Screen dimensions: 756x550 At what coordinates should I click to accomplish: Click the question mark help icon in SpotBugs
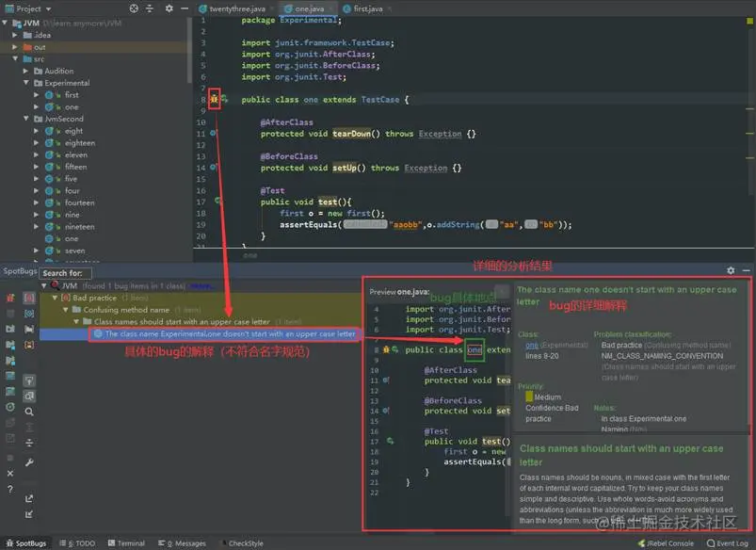pyautogui.click(x=10, y=489)
